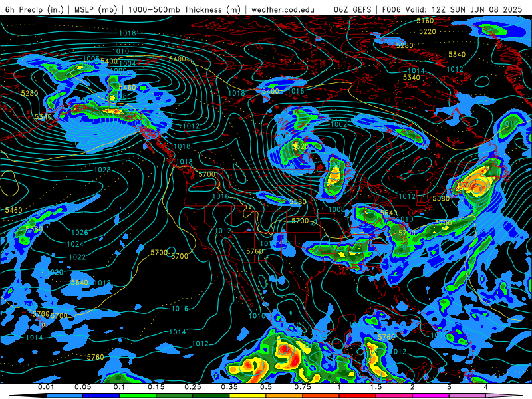Click the 'MSLP (mb)' header label

point(96,9)
